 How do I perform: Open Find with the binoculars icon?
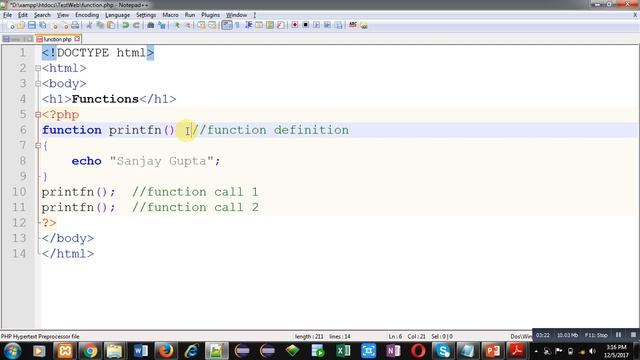point(151,25)
